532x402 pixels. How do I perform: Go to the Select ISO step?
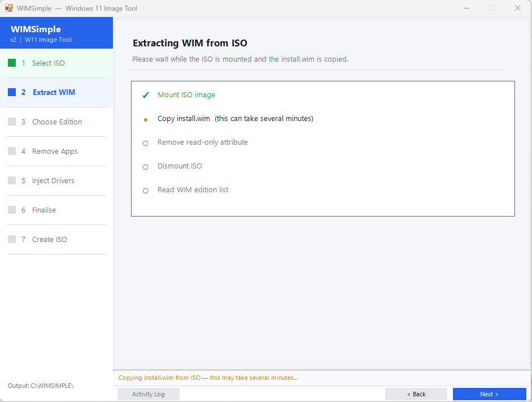pyautogui.click(x=49, y=63)
